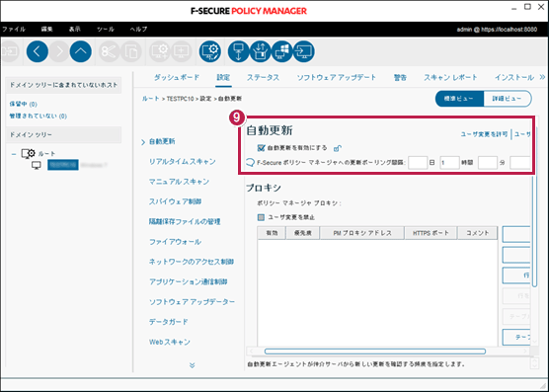Click the コメント column header
The width and height of the screenshot is (549, 392).
pos(478,233)
